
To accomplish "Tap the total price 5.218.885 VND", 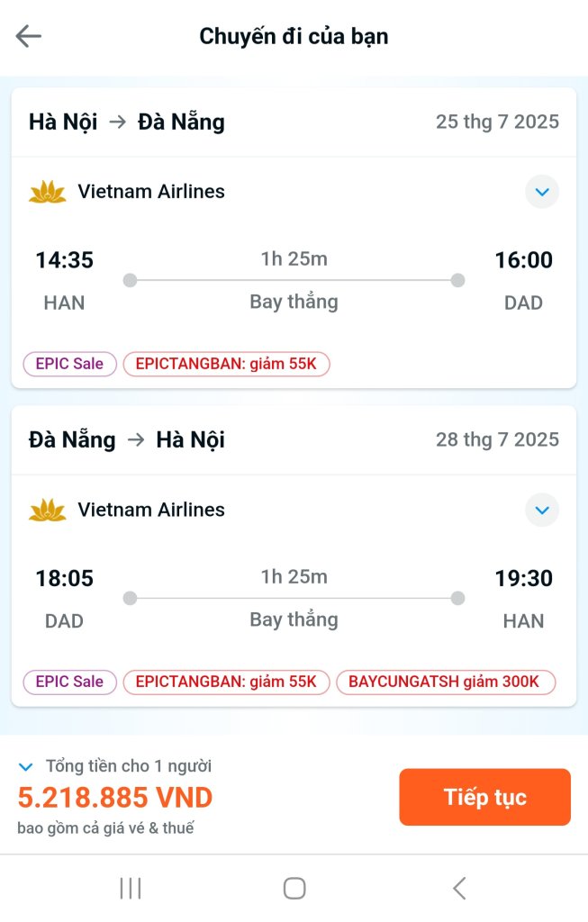I will [115, 798].
